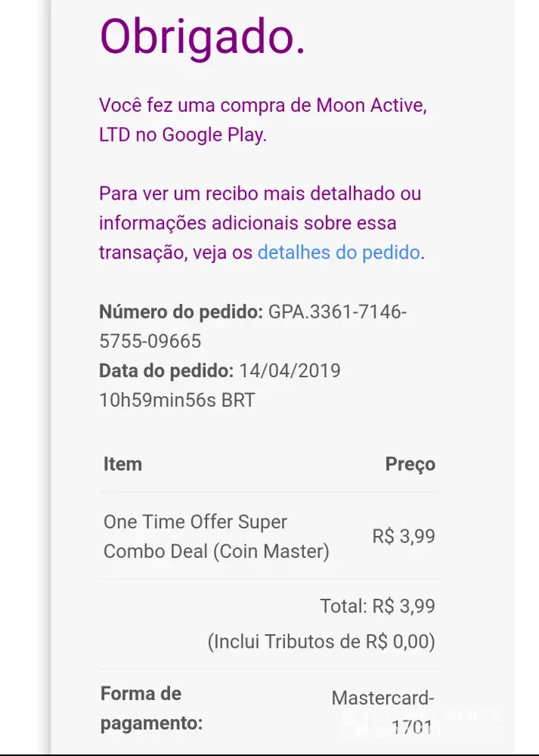Image resolution: width=539 pixels, height=756 pixels.
Task: Select the order date 14/04/2019
Action: (x=290, y=370)
